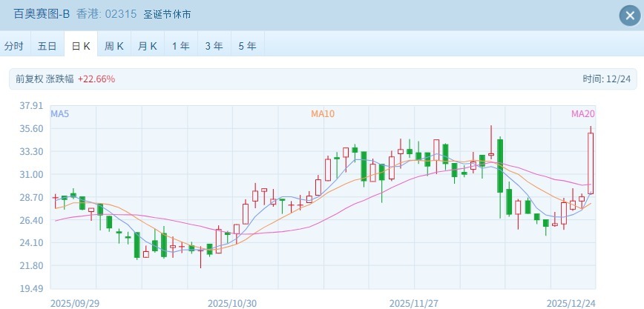The image size is (644, 309).
Task: Click the +22.66% change value
Action: tap(96, 79)
